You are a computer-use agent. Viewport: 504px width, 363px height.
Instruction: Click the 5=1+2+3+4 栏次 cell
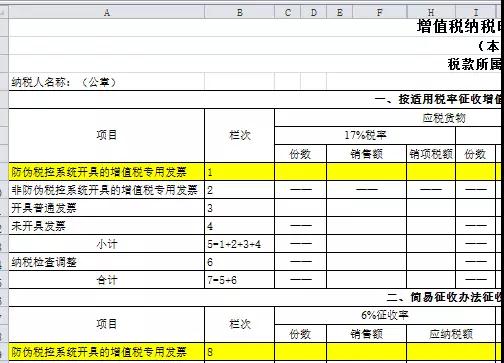[239, 244]
